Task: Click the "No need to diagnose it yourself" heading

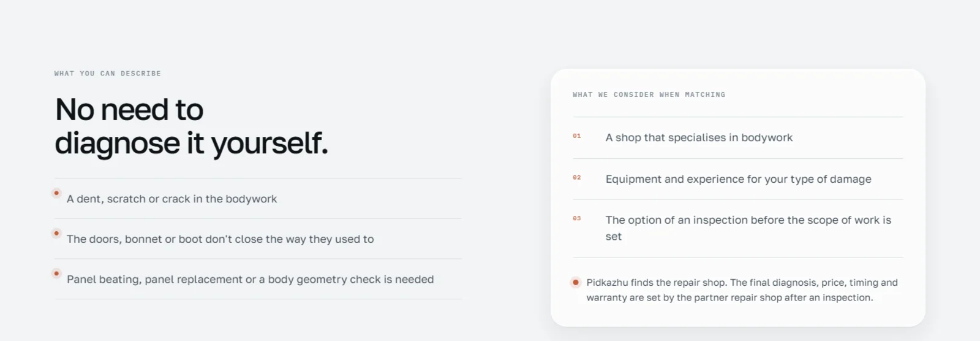Action: [192, 126]
